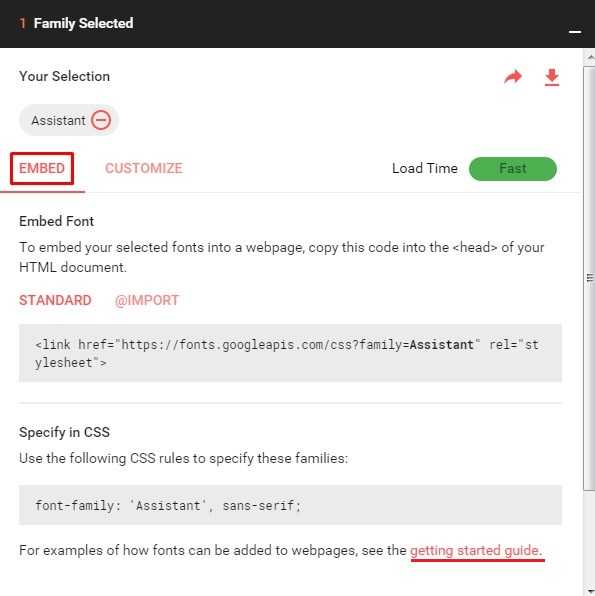Image resolution: width=595 pixels, height=596 pixels.
Task: Click the vertical scrollbar thumb
Action: (590, 278)
